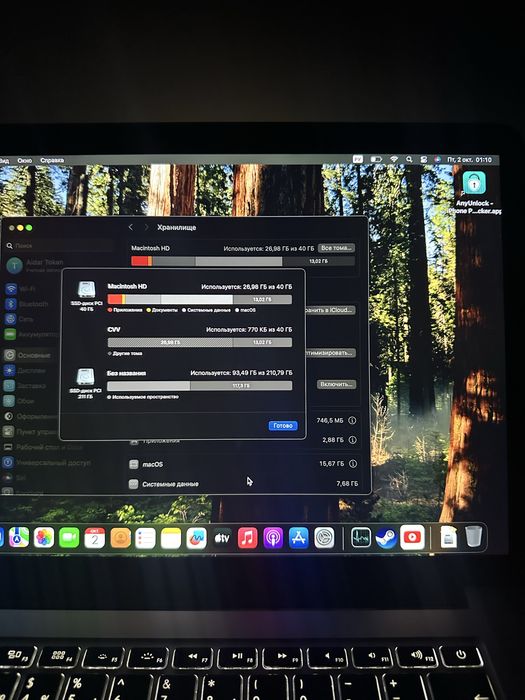Click the CVV volume name in dialog

coord(114,329)
